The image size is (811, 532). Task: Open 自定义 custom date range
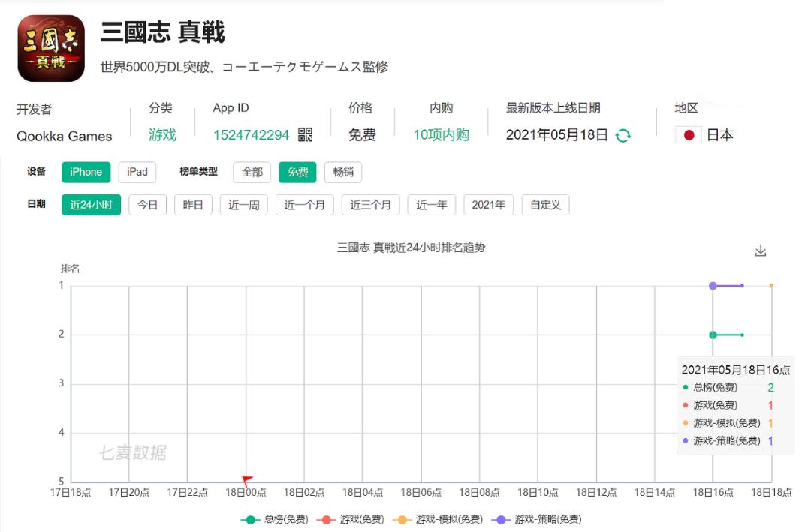pos(545,205)
